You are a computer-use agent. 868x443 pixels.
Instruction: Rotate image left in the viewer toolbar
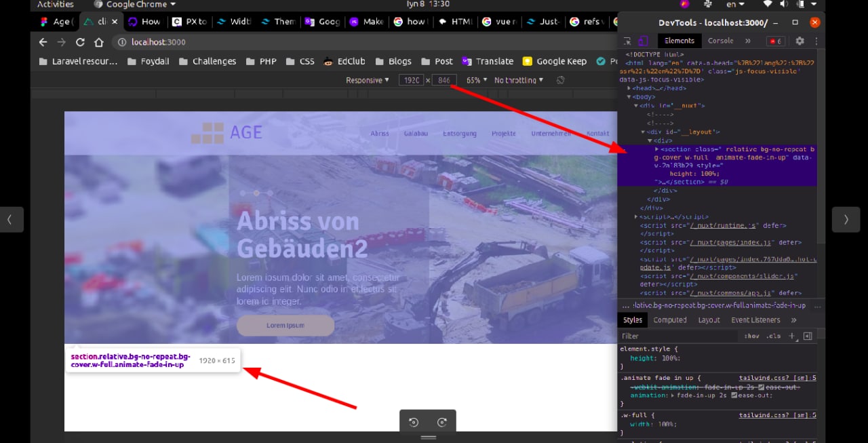pyautogui.click(x=414, y=422)
